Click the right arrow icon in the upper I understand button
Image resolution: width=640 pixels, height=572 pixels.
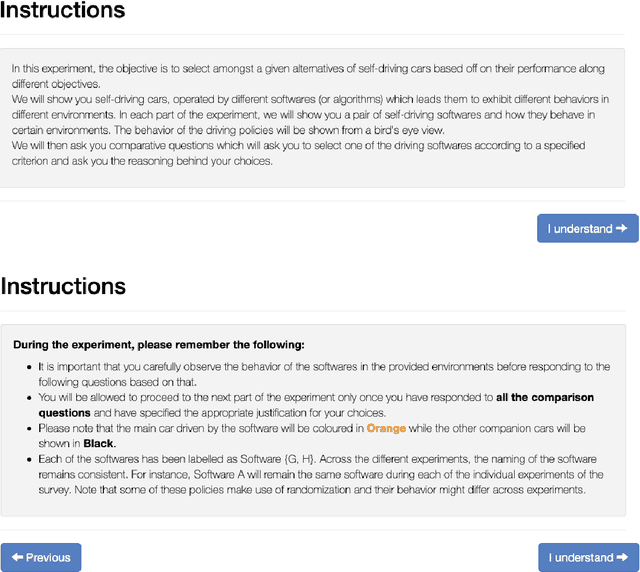tap(622, 228)
